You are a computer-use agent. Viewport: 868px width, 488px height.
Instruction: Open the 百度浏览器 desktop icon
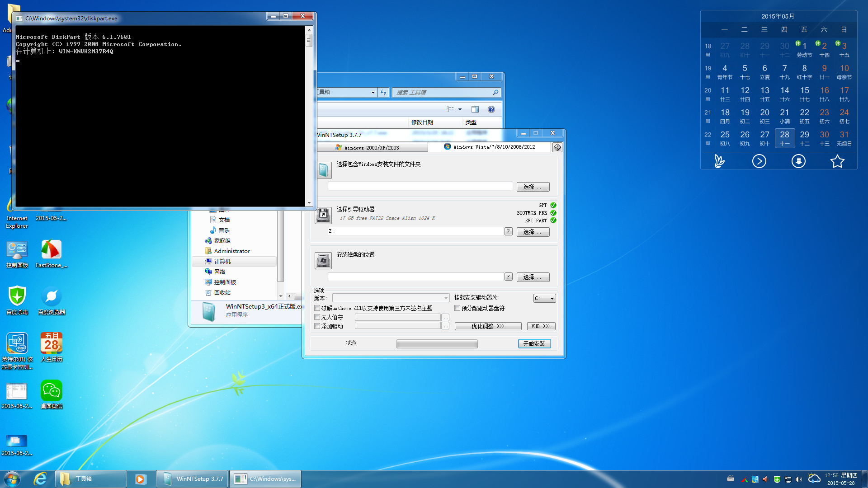[52, 300]
